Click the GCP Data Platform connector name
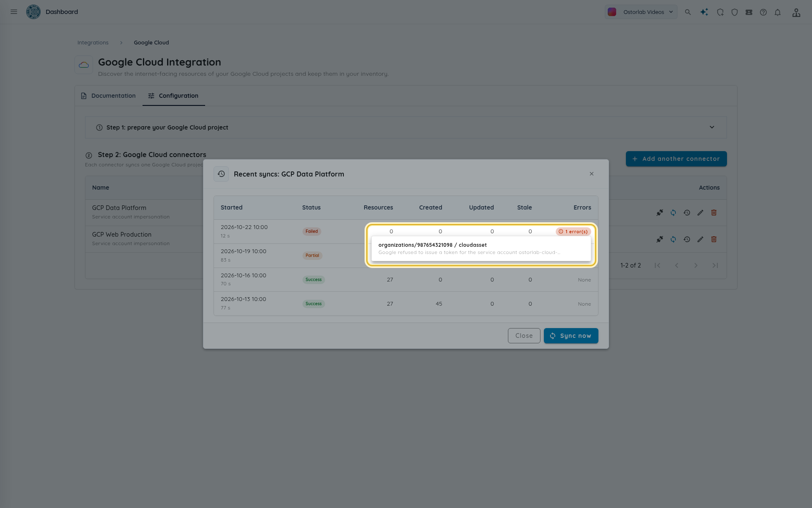 [x=119, y=208]
